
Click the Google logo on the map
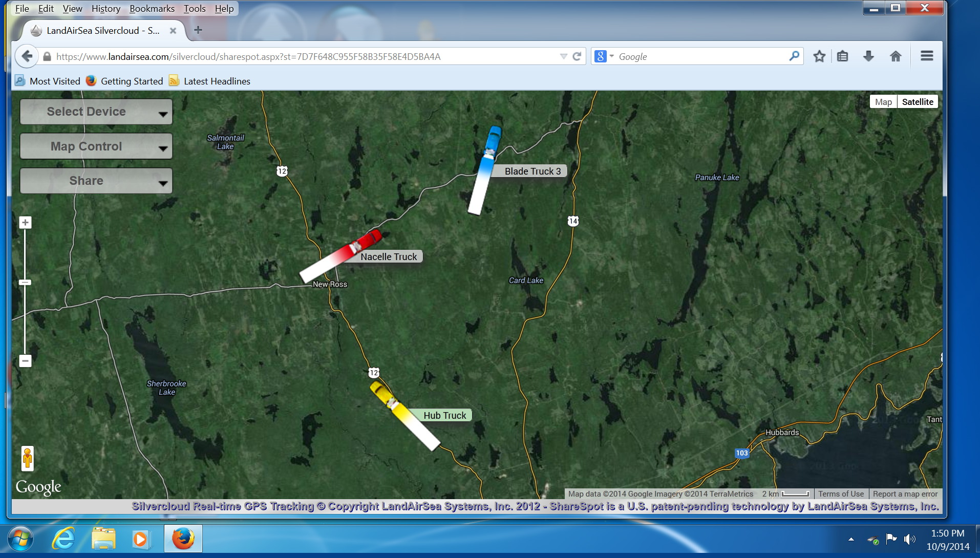[38, 487]
